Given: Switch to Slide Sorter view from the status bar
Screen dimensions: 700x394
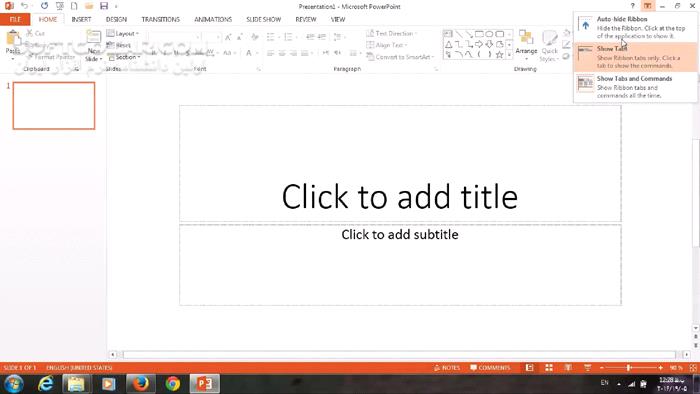Looking at the screenshot, I should [x=549, y=368].
